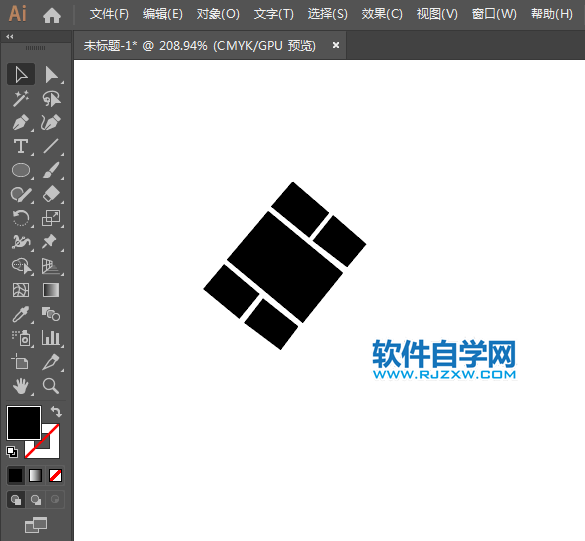The height and width of the screenshot is (541, 585).
Task: Apply Gradient mode button
Action: coord(35,475)
